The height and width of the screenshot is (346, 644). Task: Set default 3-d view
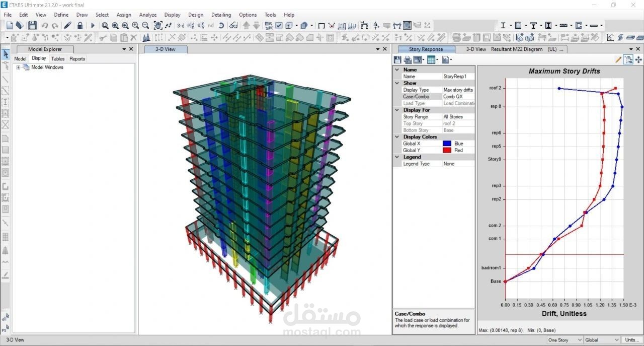point(180,25)
